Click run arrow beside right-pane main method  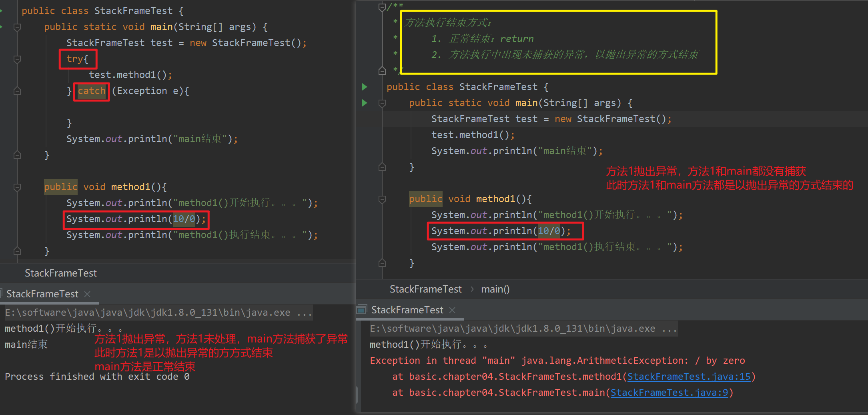[364, 103]
